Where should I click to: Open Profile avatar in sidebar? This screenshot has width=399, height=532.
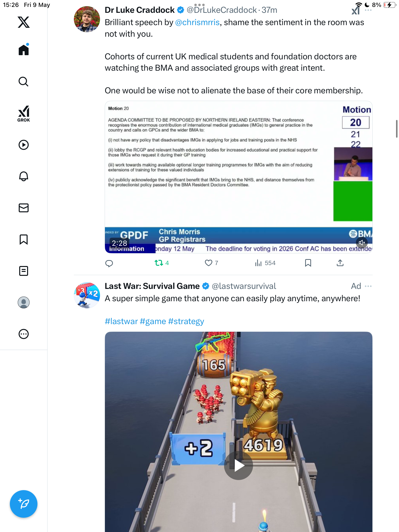pyautogui.click(x=24, y=302)
